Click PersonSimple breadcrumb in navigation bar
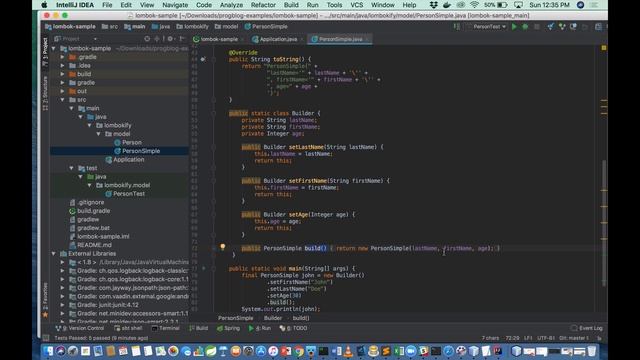This screenshot has height=360, width=640. coord(266,27)
